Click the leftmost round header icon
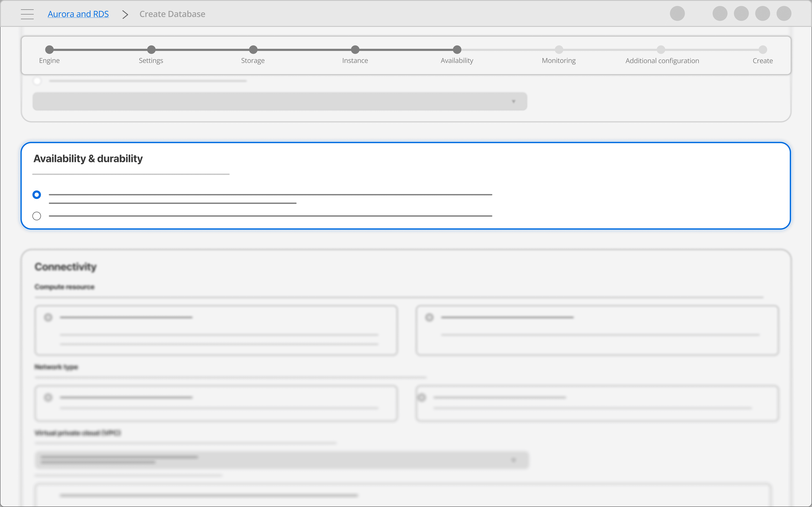The width and height of the screenshot is (812, 507). 677,14
